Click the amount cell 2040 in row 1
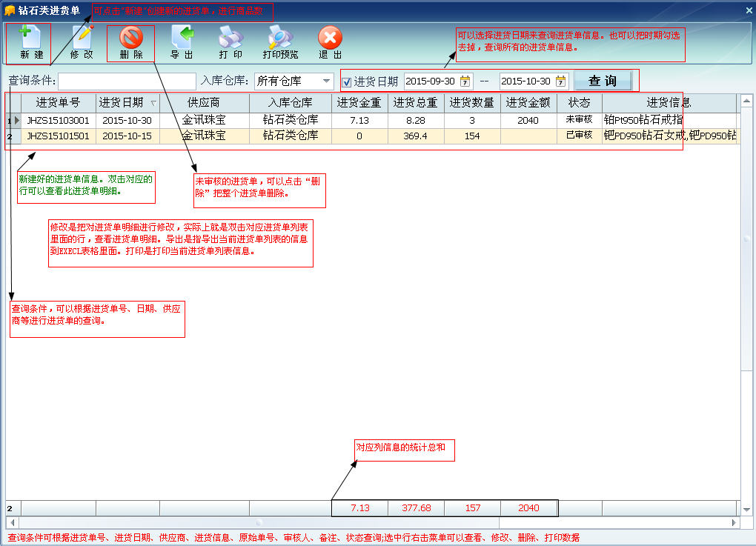 pyautogui.click(x=528, y=121)
